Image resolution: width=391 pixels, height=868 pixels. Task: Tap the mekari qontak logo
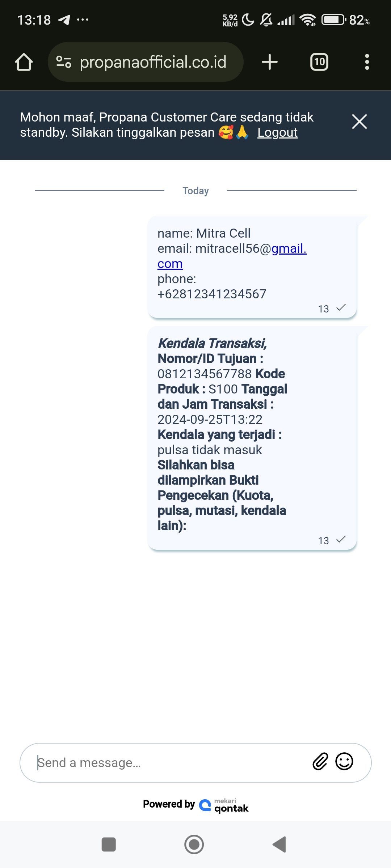(x=224, y=805)
